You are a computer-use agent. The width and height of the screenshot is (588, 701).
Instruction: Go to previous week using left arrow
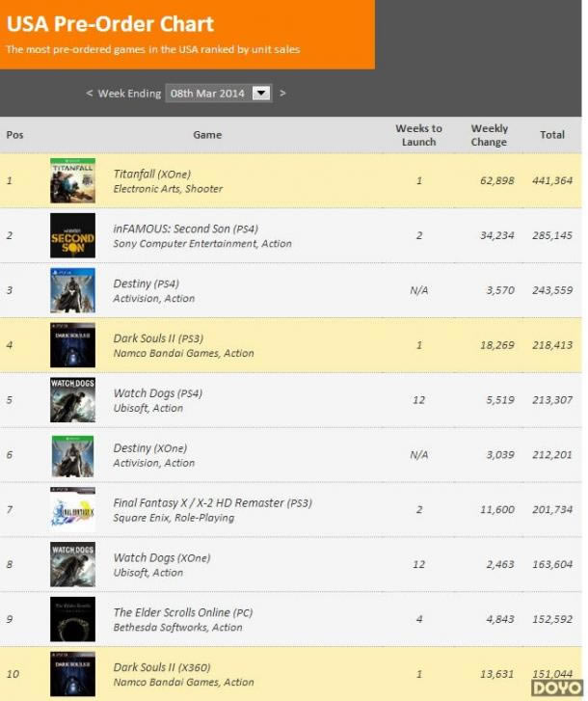pos(90,93)
